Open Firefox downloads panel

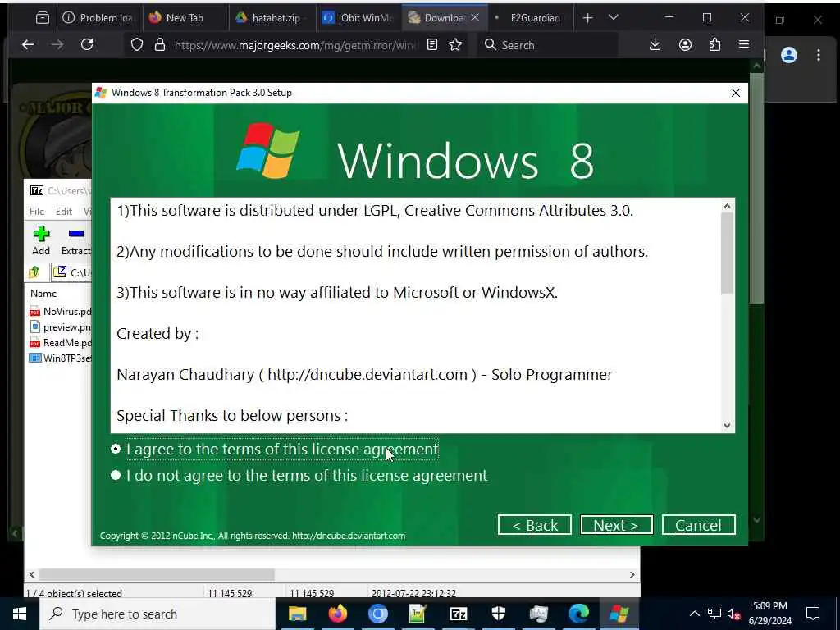point(655,45)
